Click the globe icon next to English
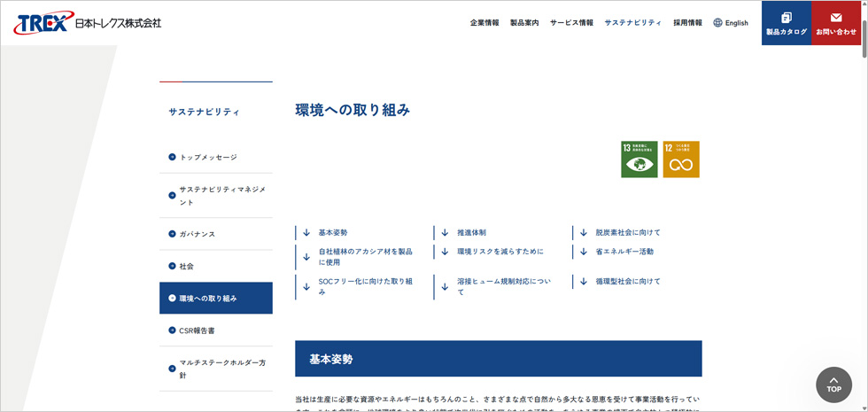Screen dimensions: 868x412 717,23
